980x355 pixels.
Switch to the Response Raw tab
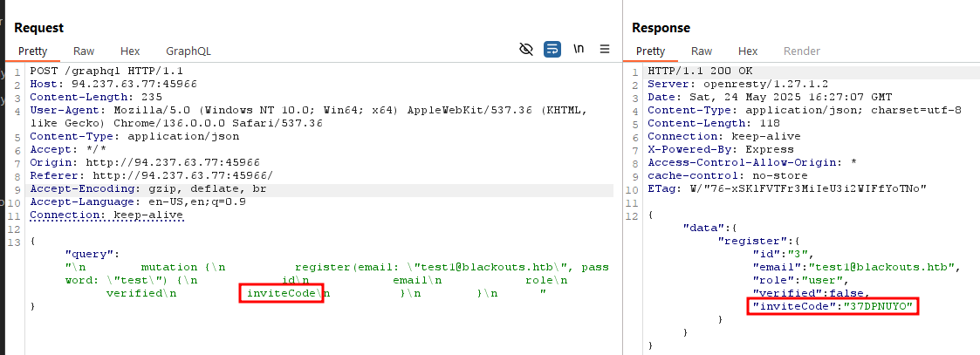702,51
